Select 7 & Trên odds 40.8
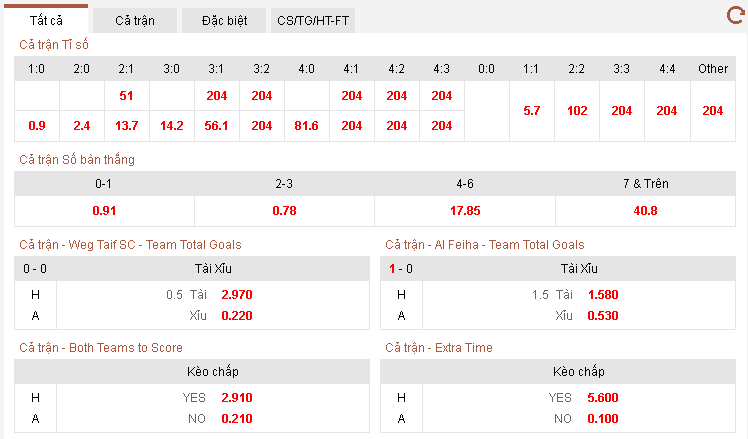748x439 pixels. click(646, 211)
